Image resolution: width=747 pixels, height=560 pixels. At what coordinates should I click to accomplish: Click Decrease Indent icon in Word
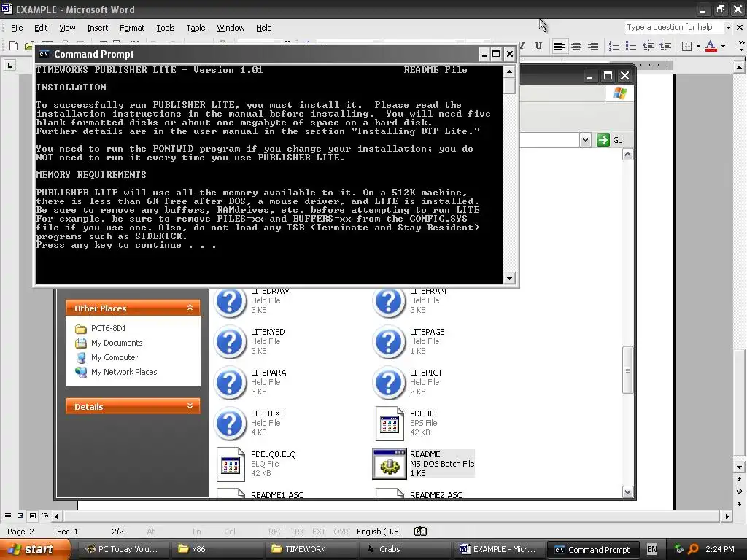[649, 46]
